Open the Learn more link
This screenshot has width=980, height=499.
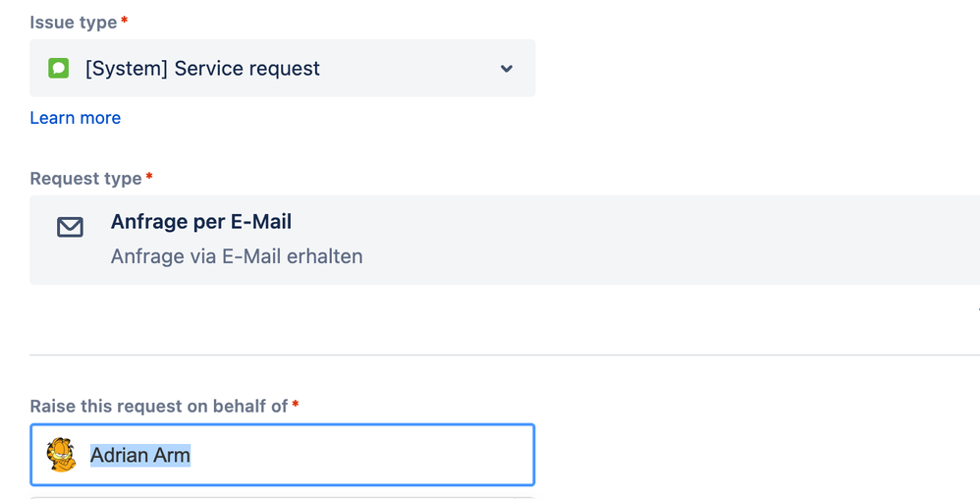76,118
